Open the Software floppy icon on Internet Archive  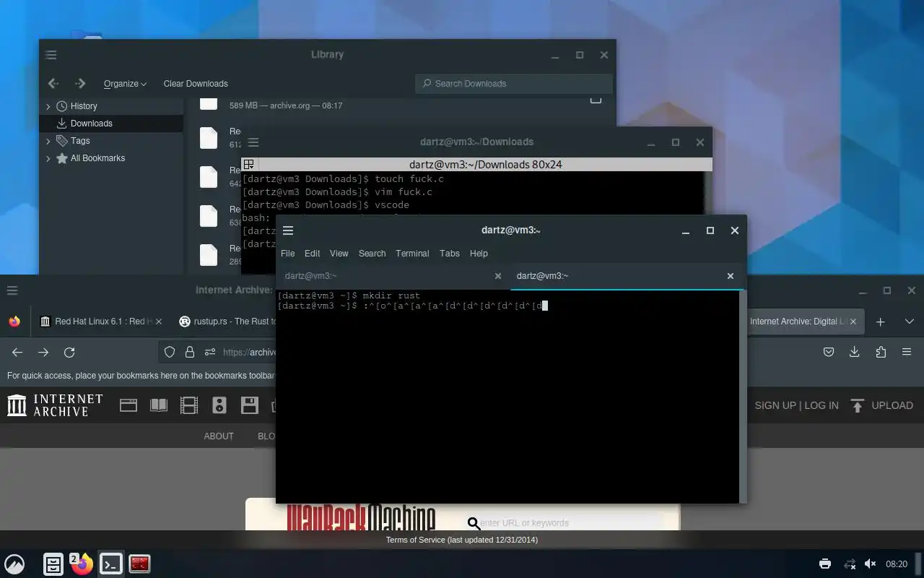point(250,405)
